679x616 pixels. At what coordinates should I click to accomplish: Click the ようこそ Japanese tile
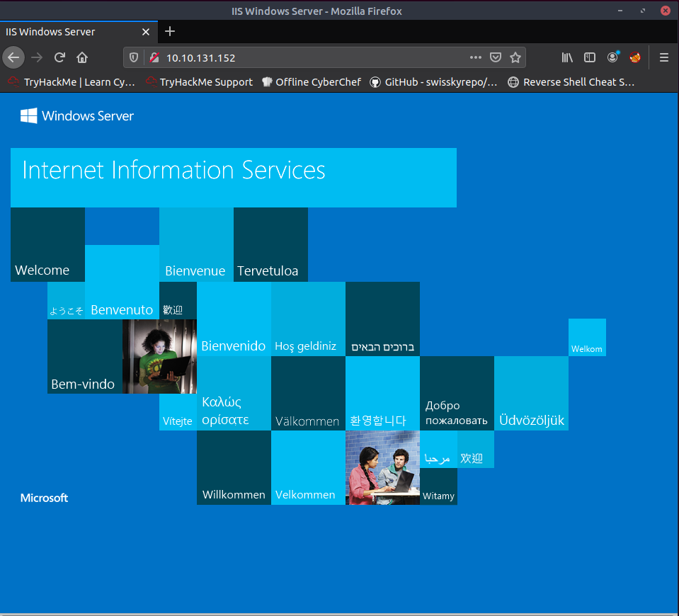click(x=67, y=301)
